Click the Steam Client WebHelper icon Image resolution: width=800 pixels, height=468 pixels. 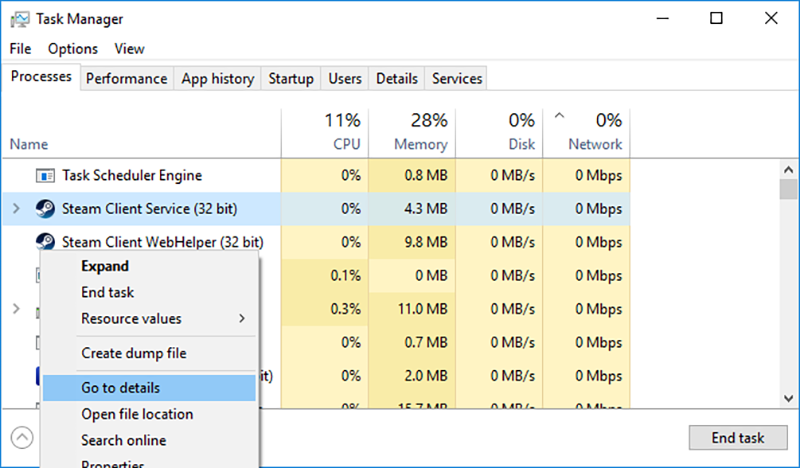(x=45, y=241)
